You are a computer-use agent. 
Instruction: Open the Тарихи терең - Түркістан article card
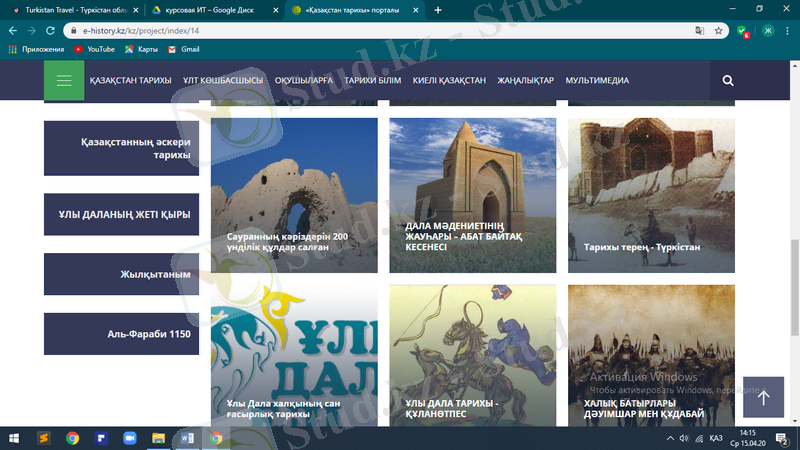coord(651,196)
